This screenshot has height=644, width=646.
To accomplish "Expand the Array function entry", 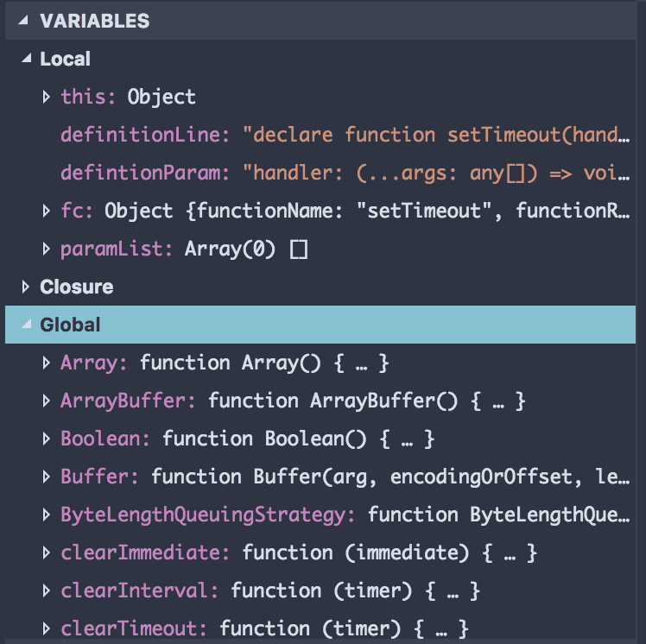I will [47, 363].
